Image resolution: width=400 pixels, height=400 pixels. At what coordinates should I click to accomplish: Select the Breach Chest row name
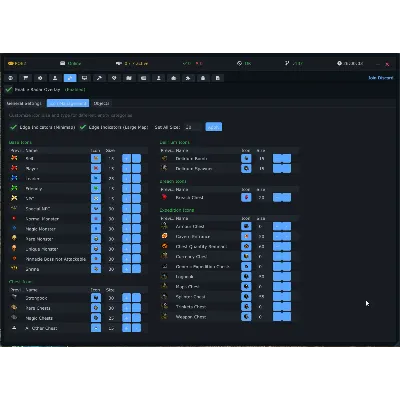pos(189,198)
